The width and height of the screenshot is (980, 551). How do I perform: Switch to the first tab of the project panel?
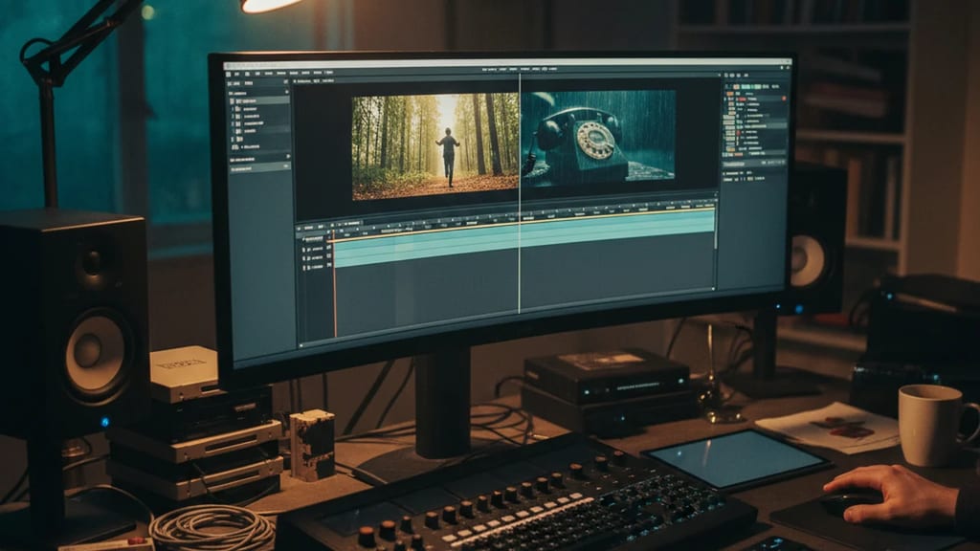click(x=235, y=83)
